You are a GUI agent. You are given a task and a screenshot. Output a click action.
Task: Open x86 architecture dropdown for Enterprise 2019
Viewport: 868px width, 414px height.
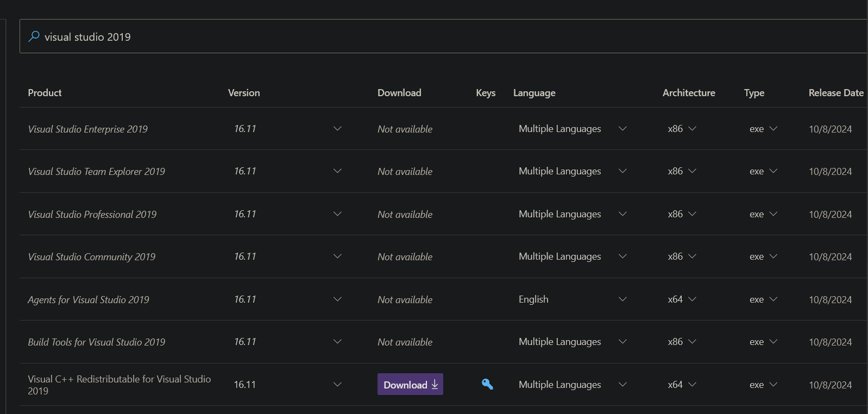(x=682, y=129)
